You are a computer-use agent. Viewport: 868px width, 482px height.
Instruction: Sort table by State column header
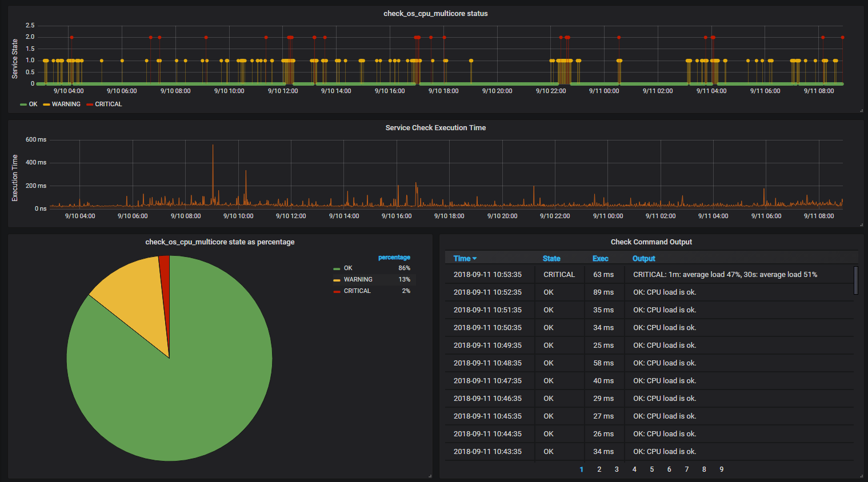551,258
